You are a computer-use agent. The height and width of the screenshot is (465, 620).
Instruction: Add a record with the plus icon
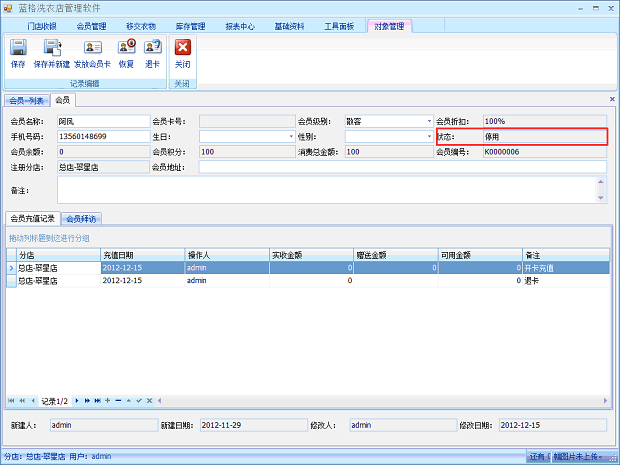108,401
